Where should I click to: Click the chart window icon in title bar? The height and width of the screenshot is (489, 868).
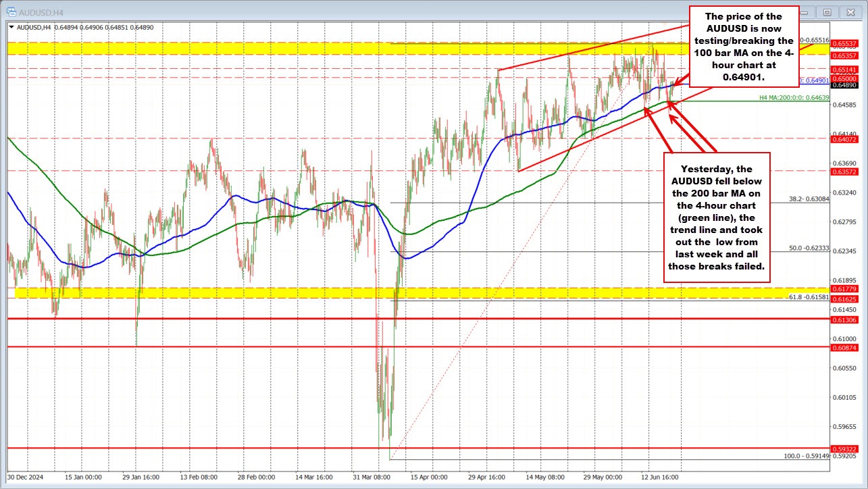point(11,11)
